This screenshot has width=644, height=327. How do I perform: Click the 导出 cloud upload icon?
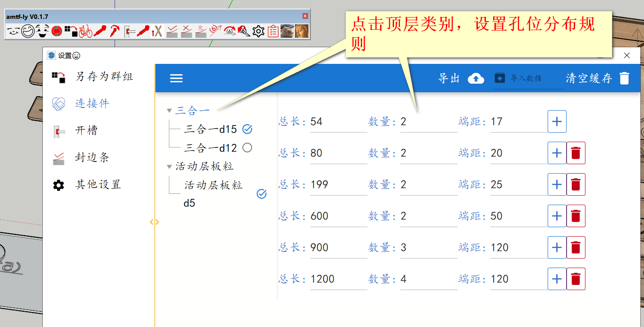(476, 78)
